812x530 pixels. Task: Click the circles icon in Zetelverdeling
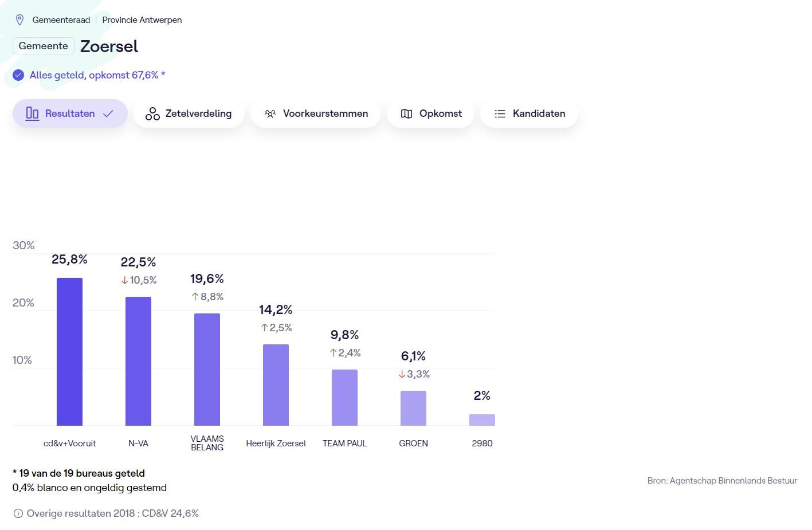coord(152,113)
